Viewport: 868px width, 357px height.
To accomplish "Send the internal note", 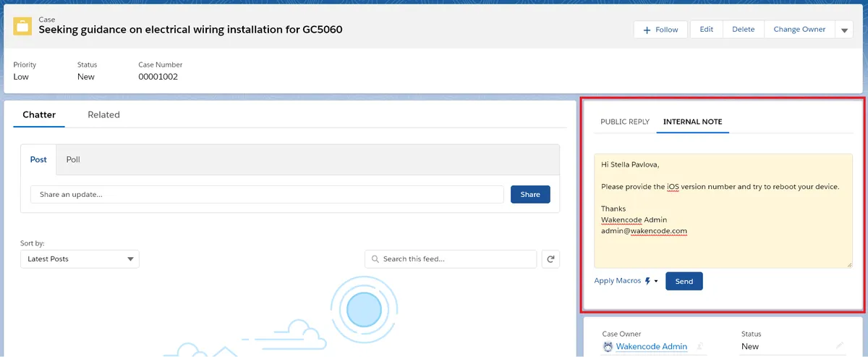I will (684, 281).
